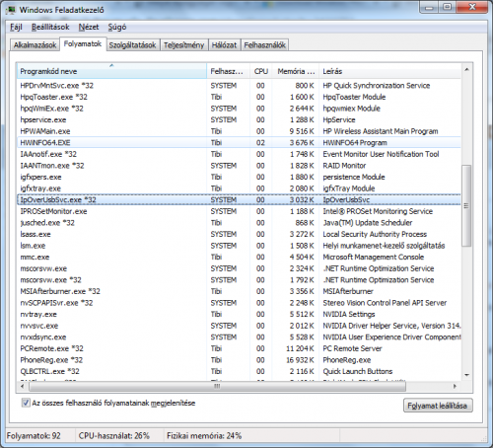Select the QLBCTRL.exe *32 process
493x448 pixels.
tap(239, 371)
